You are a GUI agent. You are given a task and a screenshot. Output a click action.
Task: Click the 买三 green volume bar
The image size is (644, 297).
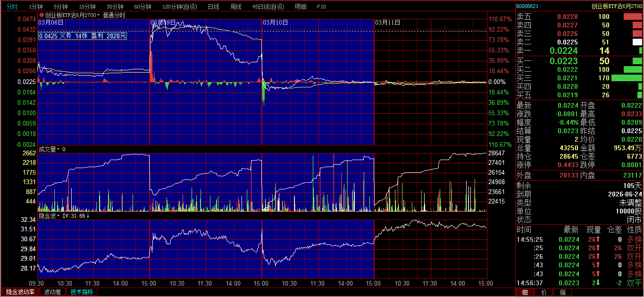[626, 78]
